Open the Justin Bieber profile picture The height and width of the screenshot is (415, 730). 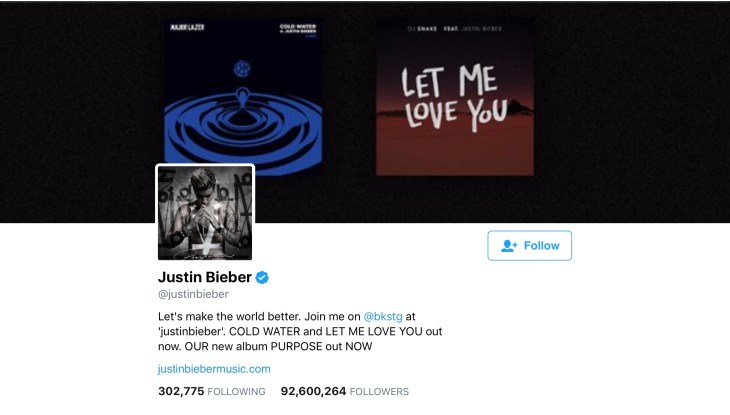(205, 212)
